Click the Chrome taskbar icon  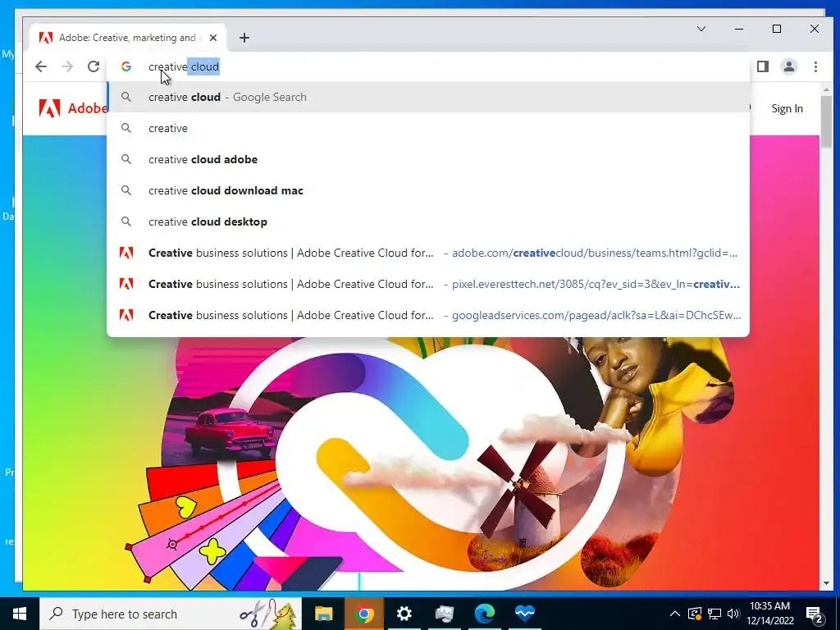(x=363, y=614)
